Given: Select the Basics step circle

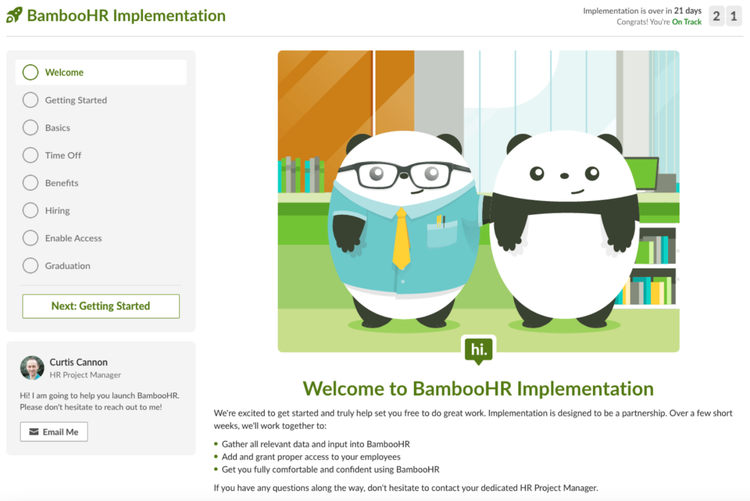Looking at the screenshot, I should [30, 128].
